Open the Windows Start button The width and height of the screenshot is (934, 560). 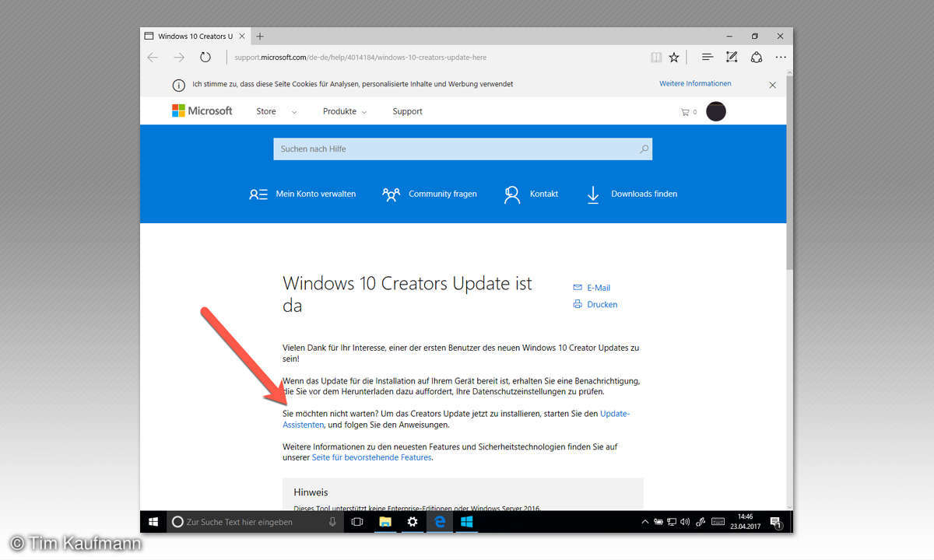pos(153,522)
